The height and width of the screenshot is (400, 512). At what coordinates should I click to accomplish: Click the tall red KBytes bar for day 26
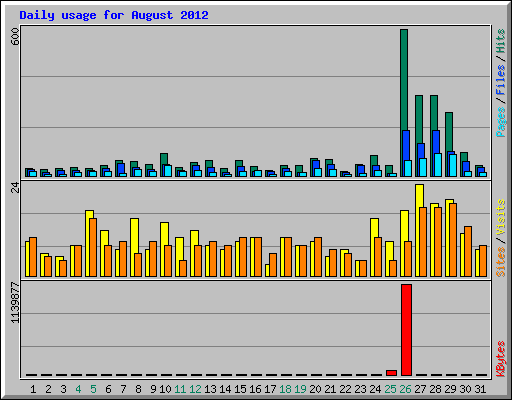tap(406, 330)
